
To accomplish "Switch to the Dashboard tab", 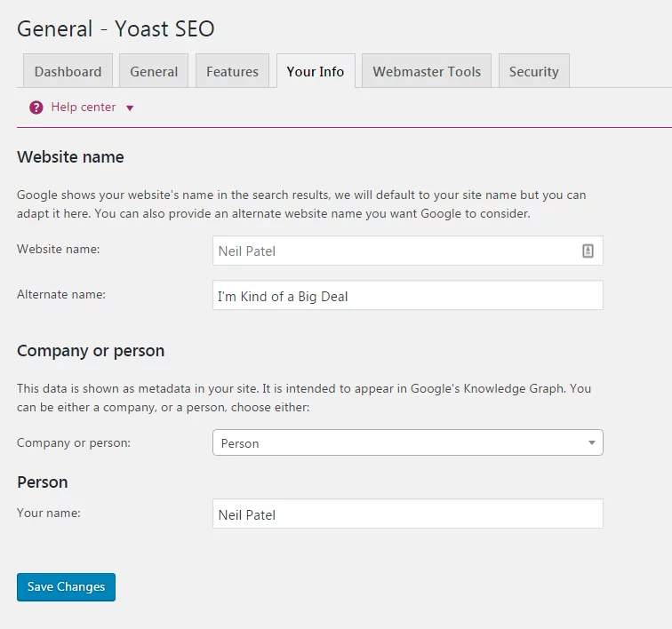I will (x=68, y=71).
